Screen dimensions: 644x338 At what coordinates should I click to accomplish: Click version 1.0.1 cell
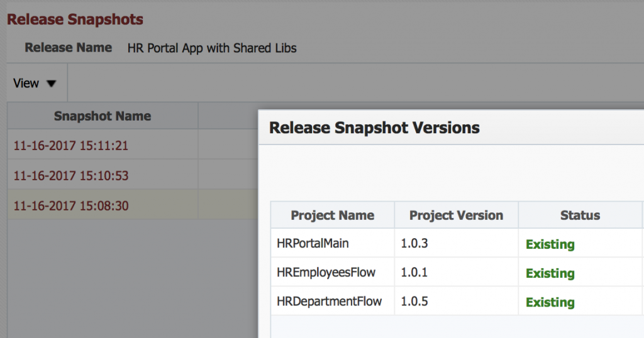(414, 272)
